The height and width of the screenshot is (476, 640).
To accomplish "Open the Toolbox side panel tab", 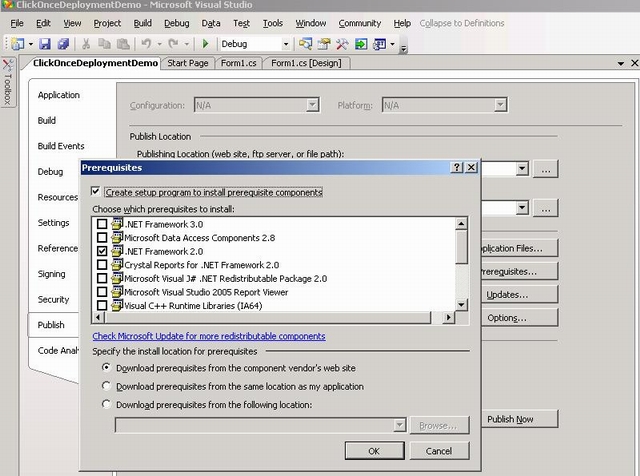I will tap(7, 82).
